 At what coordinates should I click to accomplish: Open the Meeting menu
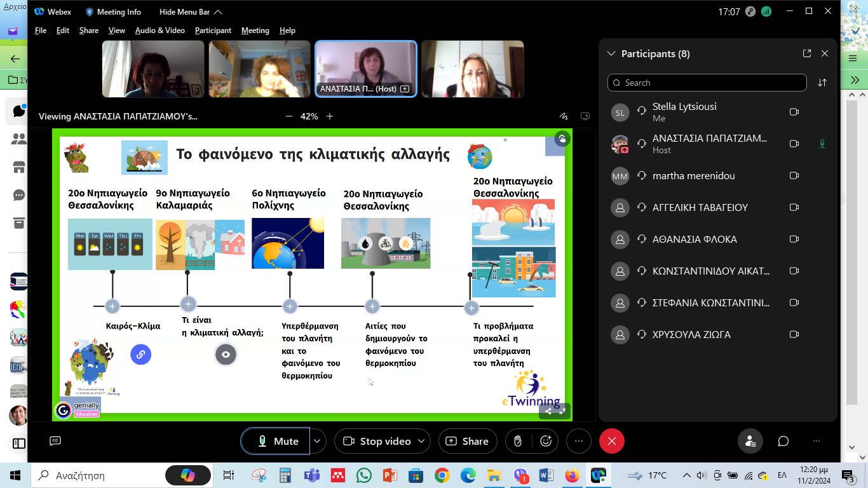coord(255,30)
